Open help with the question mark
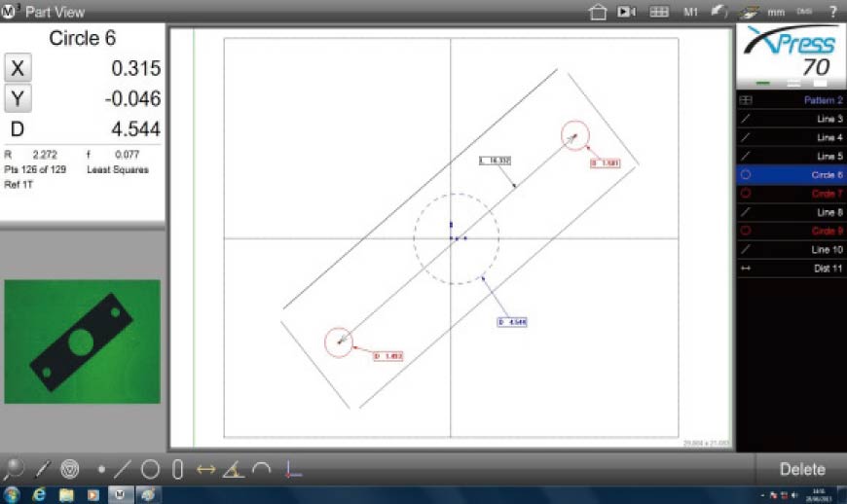This screenshot has width=847, height=504. click(833, 12)
